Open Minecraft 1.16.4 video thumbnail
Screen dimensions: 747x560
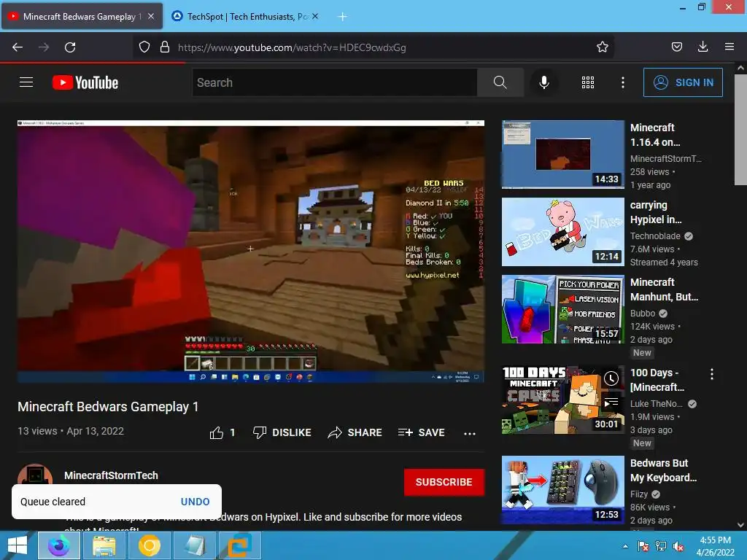click(562, 155)
